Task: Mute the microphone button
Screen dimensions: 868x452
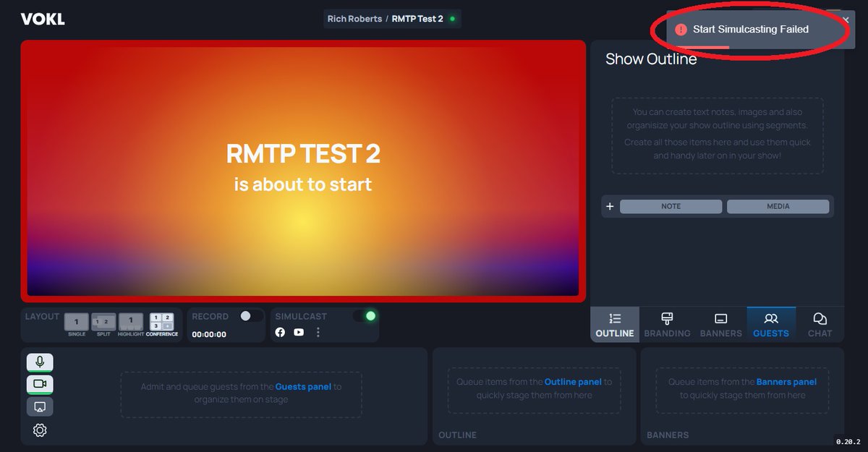Action: click(40, 362)
